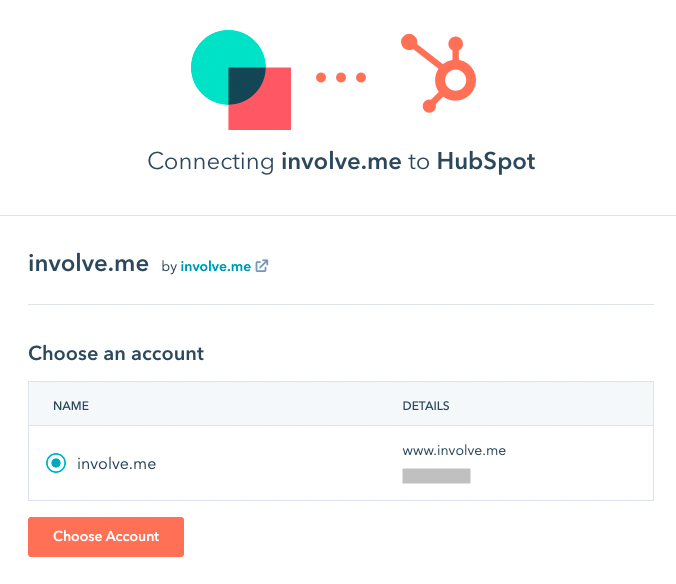Click the three-dot connector between logos

[x=341, y=77]
